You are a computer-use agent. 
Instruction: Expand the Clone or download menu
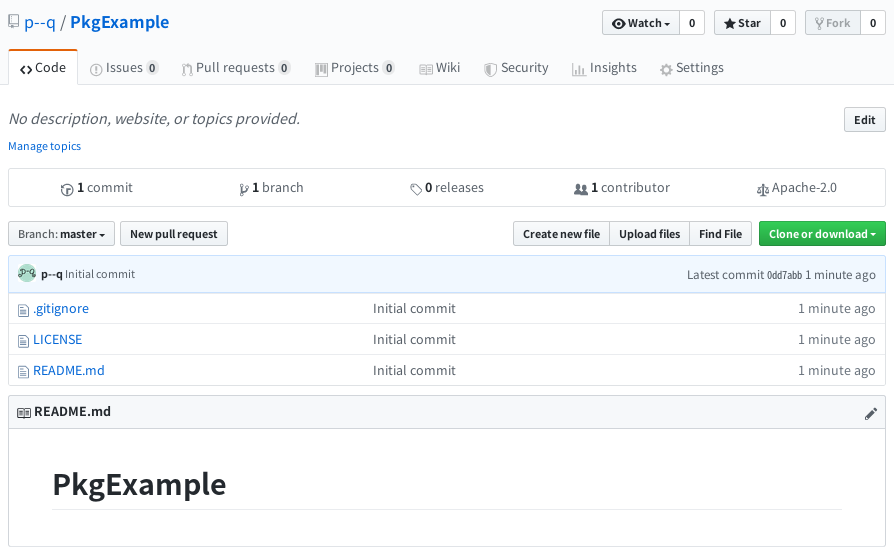click(x=822, y=234)
